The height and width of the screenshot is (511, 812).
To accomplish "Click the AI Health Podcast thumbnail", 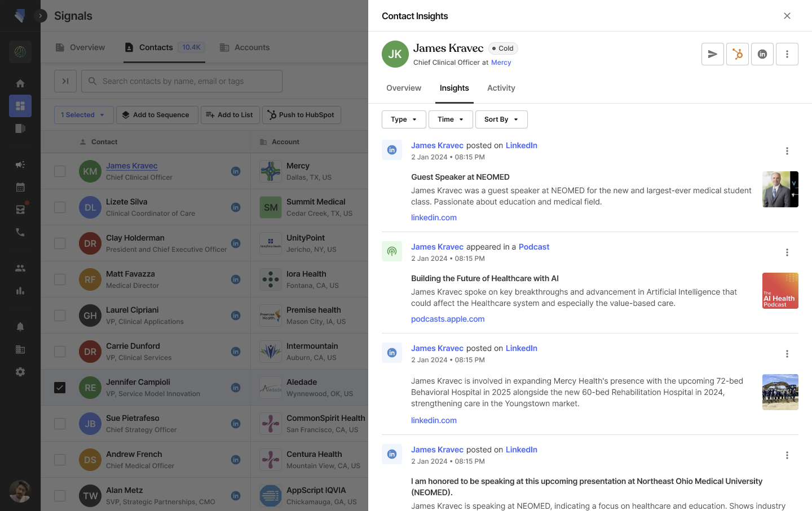I will (x=780, y=291).
